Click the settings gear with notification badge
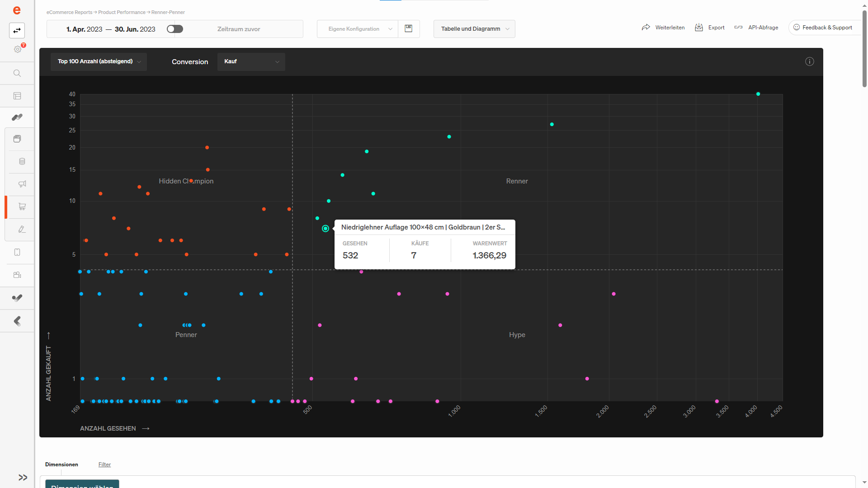Screen dimensions: 868x488 [18, 49]
